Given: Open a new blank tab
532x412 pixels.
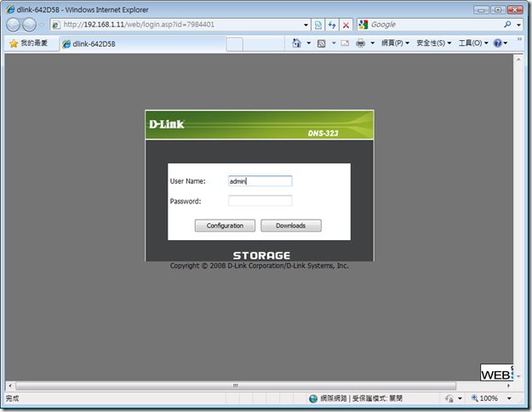Looking at the screenshot, I should tap(234, 44).
